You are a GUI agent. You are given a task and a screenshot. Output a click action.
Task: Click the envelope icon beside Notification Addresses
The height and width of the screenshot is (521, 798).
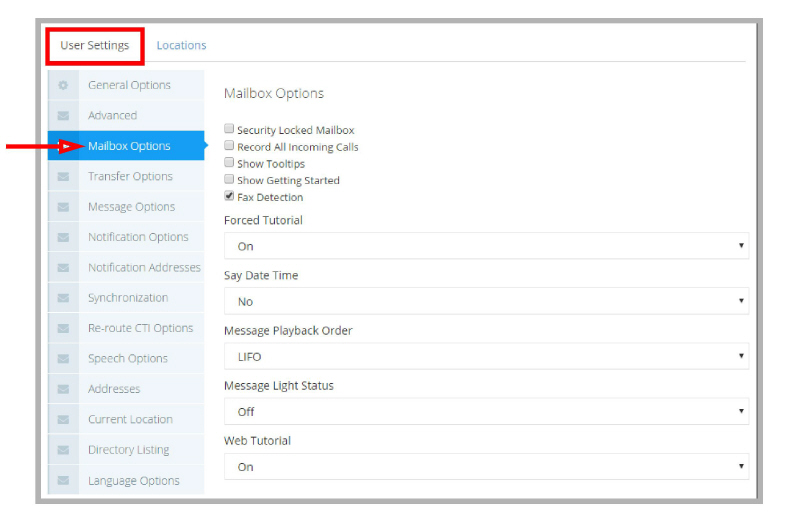point(63,268)
